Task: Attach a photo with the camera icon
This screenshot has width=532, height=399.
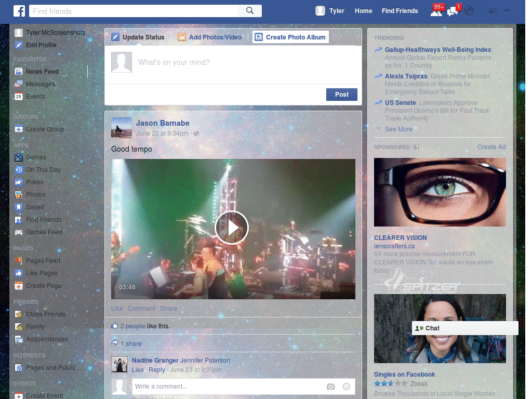Action: (330, 387)
